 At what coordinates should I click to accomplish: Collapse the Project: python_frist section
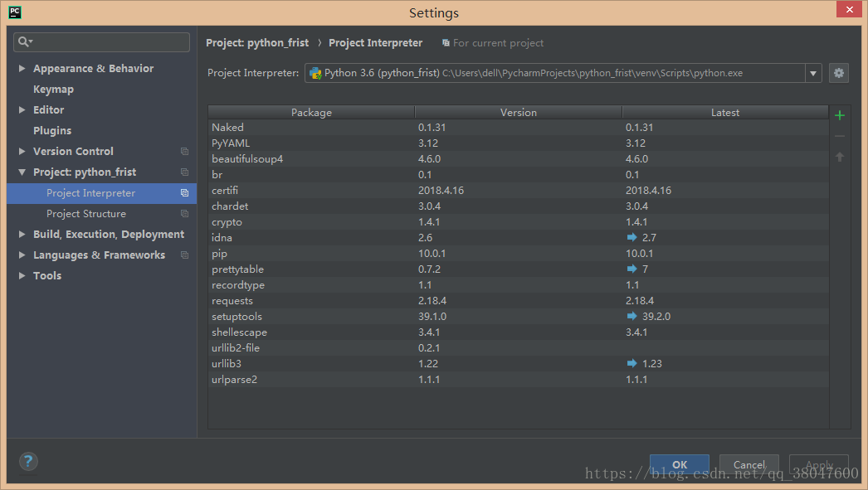tap(22, 172)
